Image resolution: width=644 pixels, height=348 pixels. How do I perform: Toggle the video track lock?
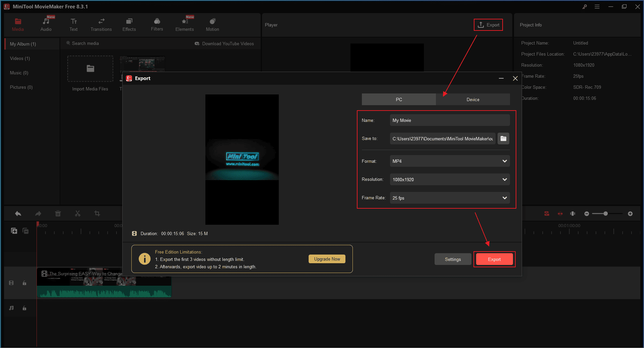click(24, 283)
